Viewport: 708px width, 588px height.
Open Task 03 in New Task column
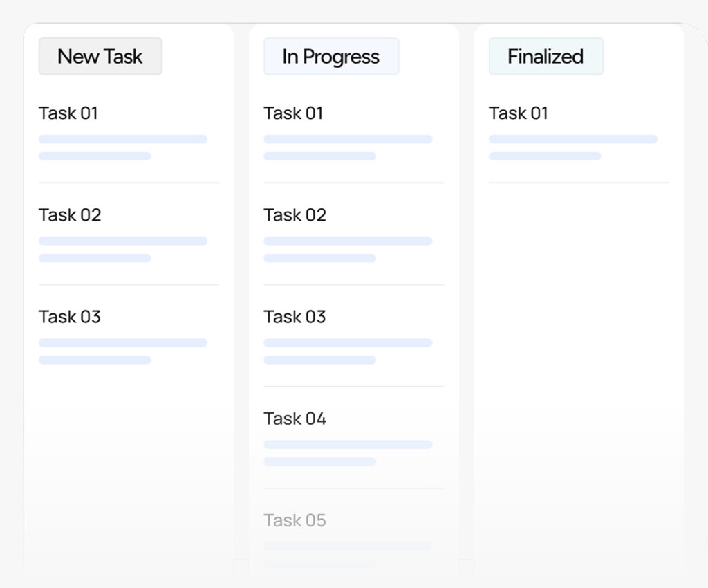pos(70,317)
